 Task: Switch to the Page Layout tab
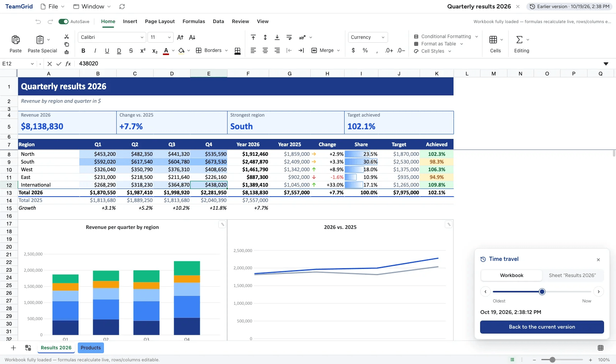(160, 22)
